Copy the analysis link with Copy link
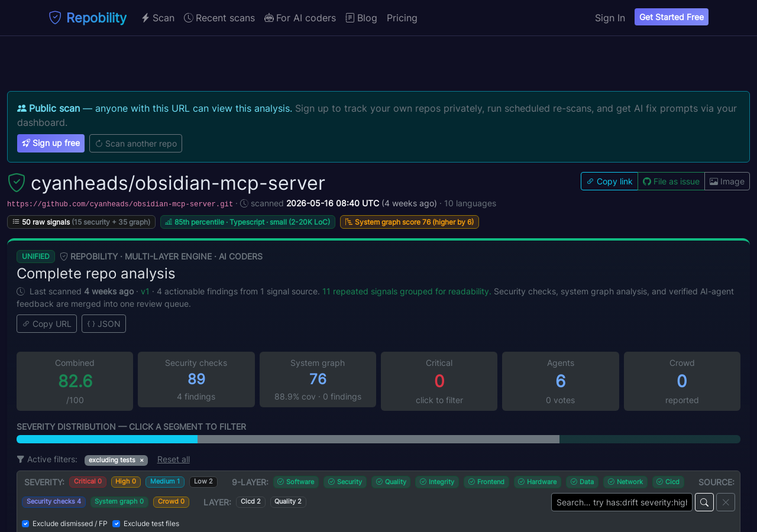 [x=609, y=181]
